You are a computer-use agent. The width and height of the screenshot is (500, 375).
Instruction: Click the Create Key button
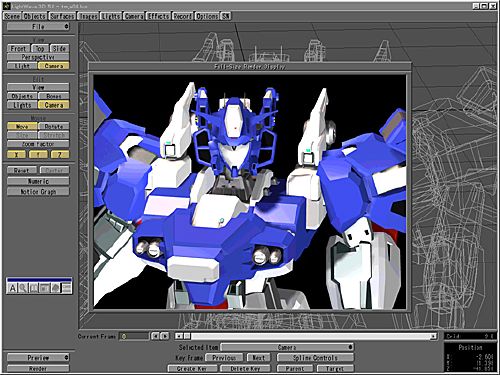pyautogui.click(x=192, y=368)
